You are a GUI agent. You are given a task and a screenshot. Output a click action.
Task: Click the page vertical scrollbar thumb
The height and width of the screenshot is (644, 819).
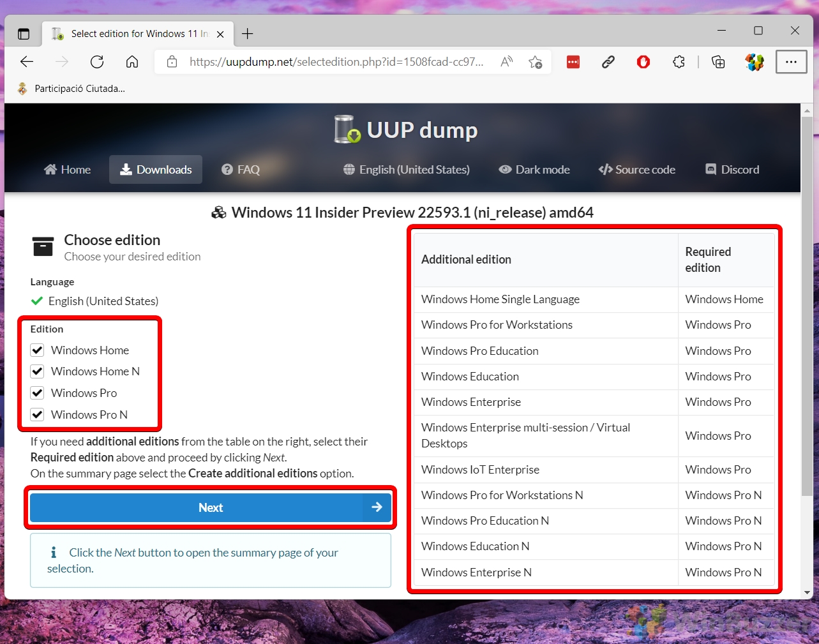click(807, 306)
